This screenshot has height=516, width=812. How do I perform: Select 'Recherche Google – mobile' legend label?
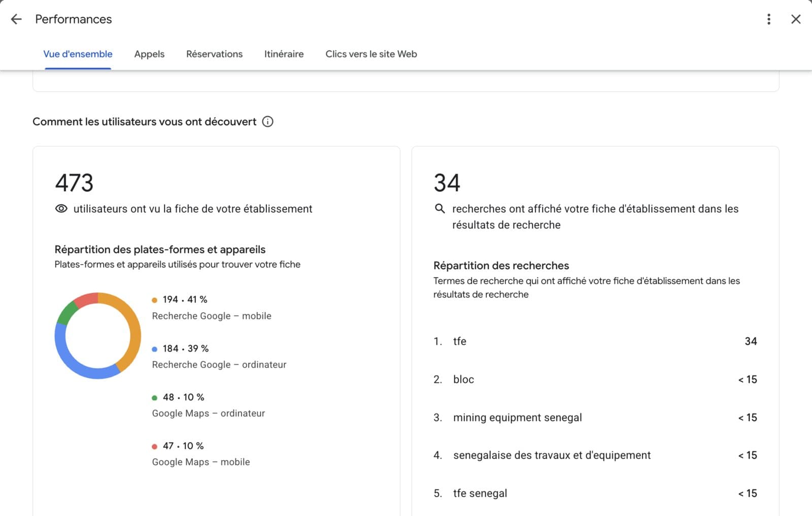tap(212, 316)
